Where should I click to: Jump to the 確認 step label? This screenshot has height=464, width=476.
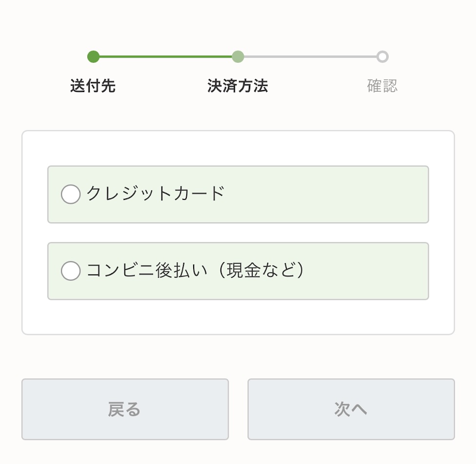pos(382,86)
